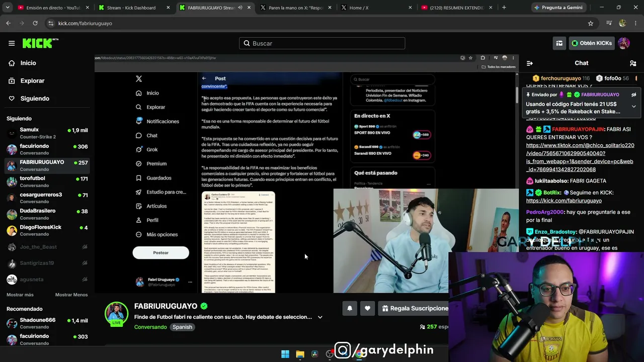Open the Chrome profile avatar
Image resolution: width=644 pixels, height=362 pixels.
(x=622, y=23)
